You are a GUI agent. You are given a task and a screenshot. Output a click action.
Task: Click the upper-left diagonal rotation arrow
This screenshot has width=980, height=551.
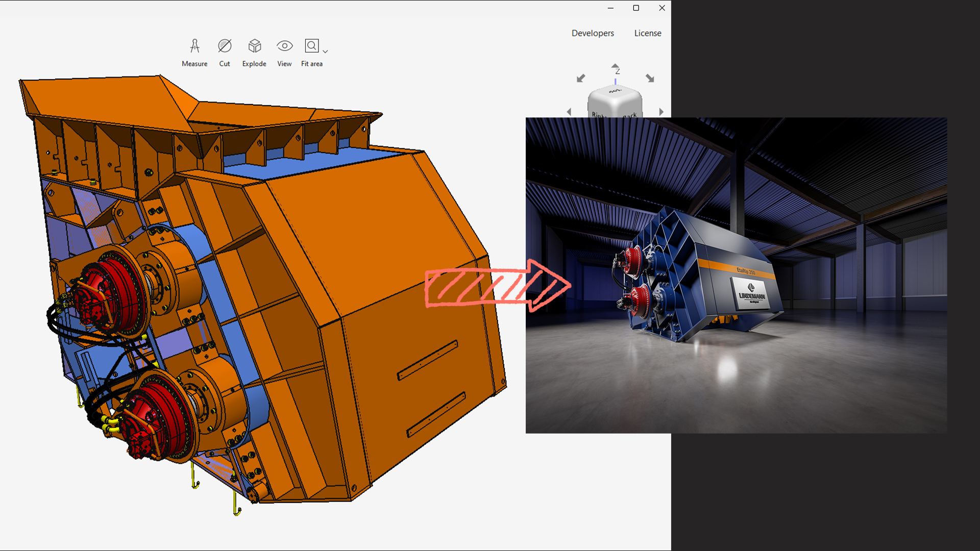pyautogui.click(x=580, y=79)
